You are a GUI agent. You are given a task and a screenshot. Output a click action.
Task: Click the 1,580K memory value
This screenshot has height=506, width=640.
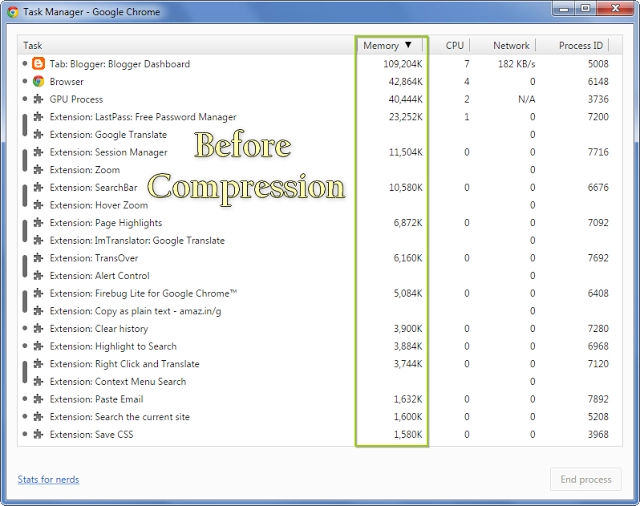408,434
